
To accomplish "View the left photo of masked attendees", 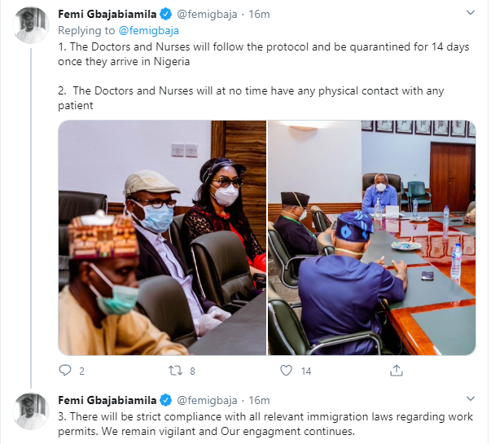I will [x=162, y=238].
